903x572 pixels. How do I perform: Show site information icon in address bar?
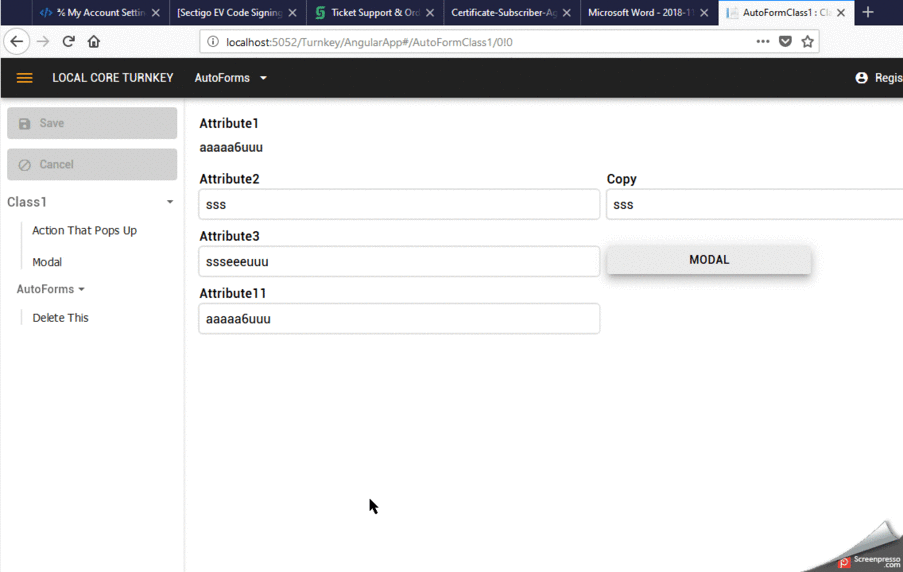tap(213, 42)
